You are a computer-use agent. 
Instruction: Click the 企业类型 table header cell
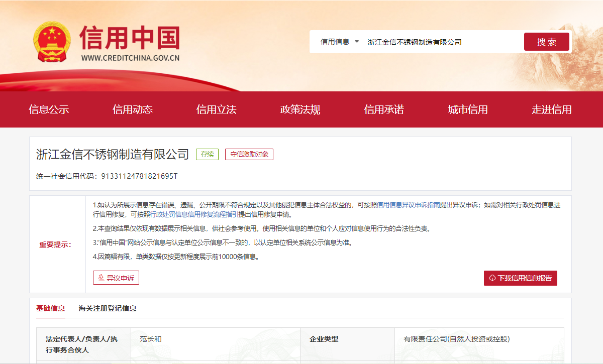pos(348,344)
